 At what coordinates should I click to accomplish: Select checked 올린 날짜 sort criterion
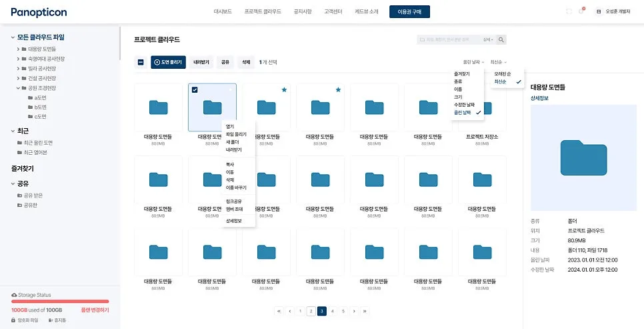coord(467,112)
